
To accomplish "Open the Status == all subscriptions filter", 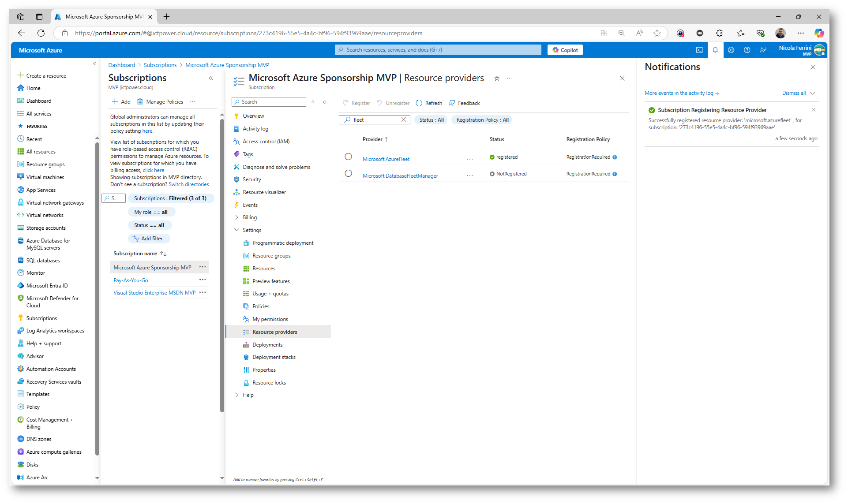I will pyautogui.click(x=149, y=225).
